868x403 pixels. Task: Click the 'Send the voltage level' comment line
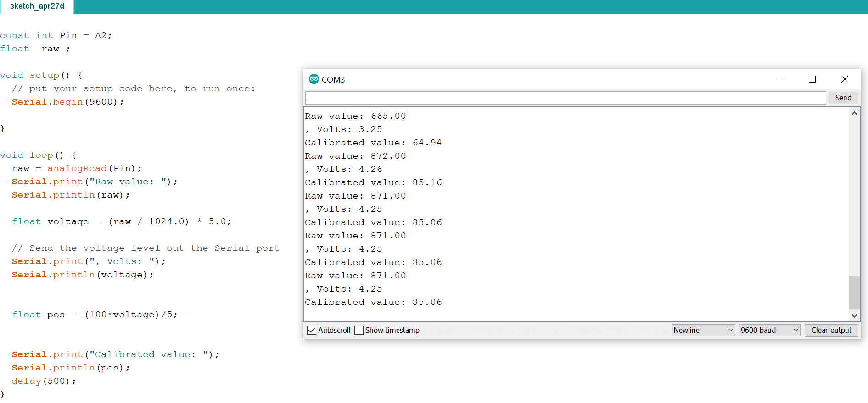pos(146,248)
